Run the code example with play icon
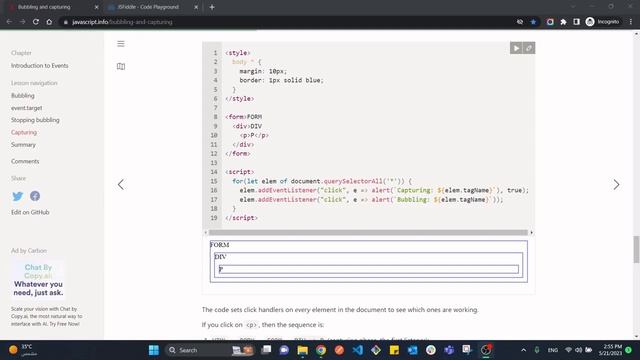 point(516,48)
